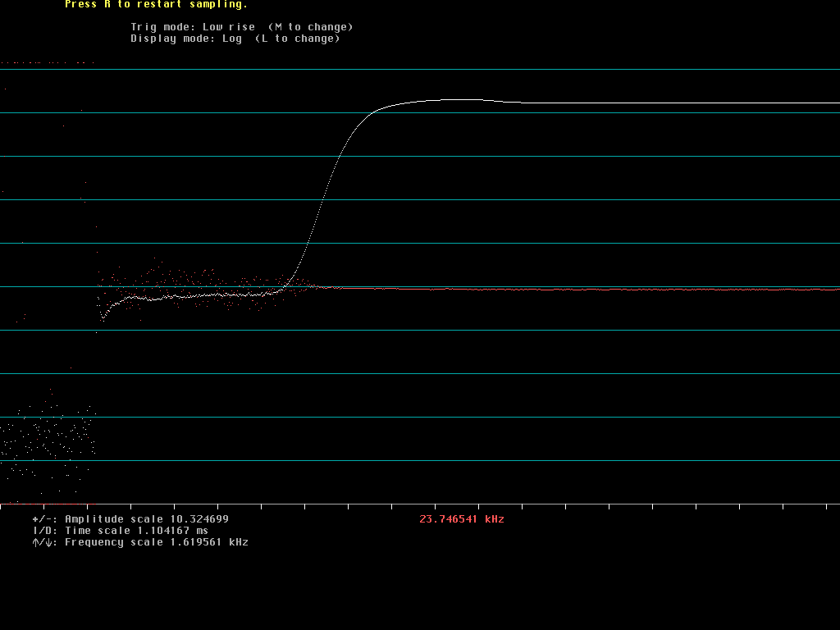
Task: Click the '+/-:' key label
Action: (x=45, y=519)
